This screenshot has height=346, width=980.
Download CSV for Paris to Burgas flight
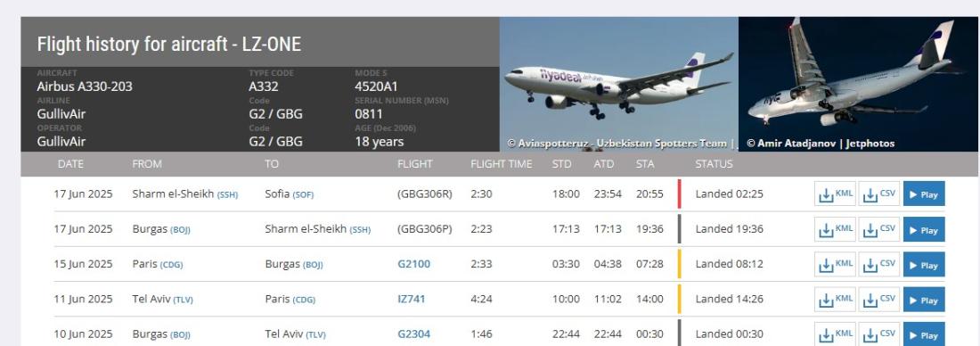[x=878, y=264]
